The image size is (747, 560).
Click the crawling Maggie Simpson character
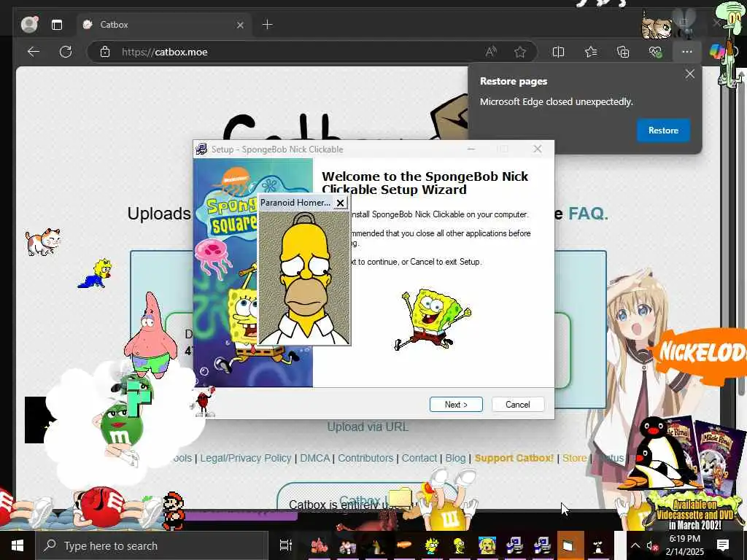pyautogui.click(x=96, y=273)
